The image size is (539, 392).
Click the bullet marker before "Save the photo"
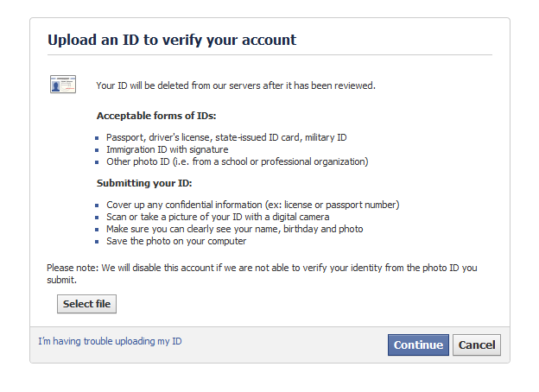tap(97, 242)
